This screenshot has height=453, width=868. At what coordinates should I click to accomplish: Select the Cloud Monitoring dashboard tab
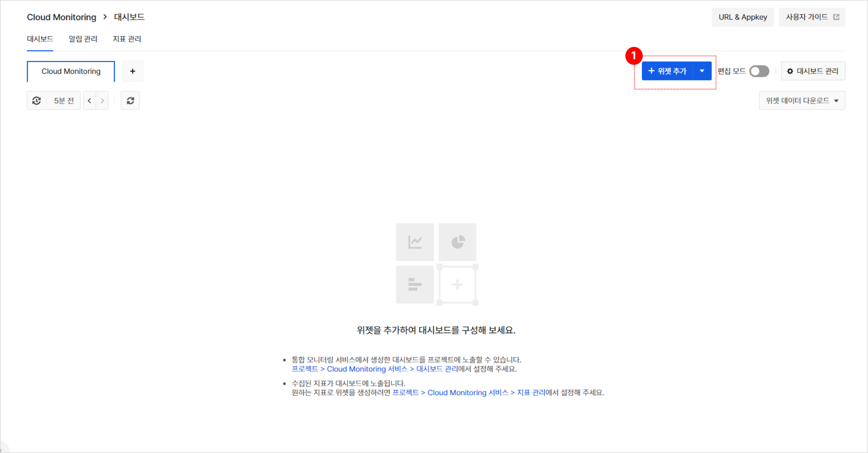[71, 71]
